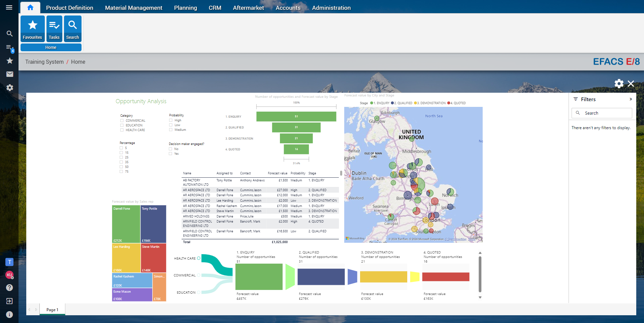Check Yes for decision maker engaged
This screenshot has height=323, width=644.
tap(170, 153)
